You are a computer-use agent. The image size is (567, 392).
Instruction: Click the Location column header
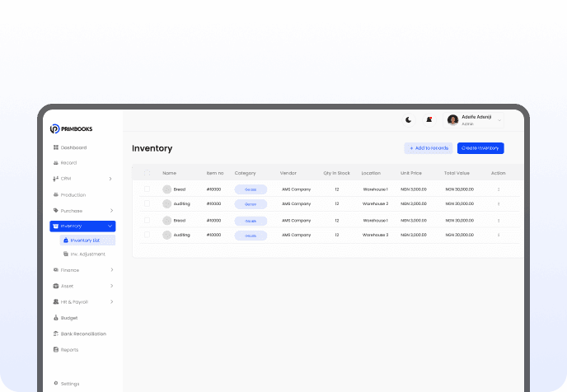[x=371, y=173]
